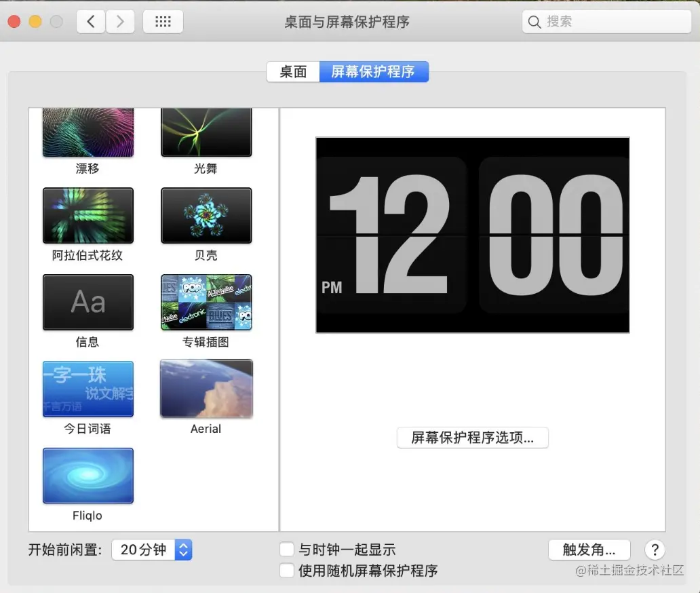This screenshot has height=593, width=700.
Task: Choose the 阿拉伯式花纹 screen saver
Action: click(87, 216)
